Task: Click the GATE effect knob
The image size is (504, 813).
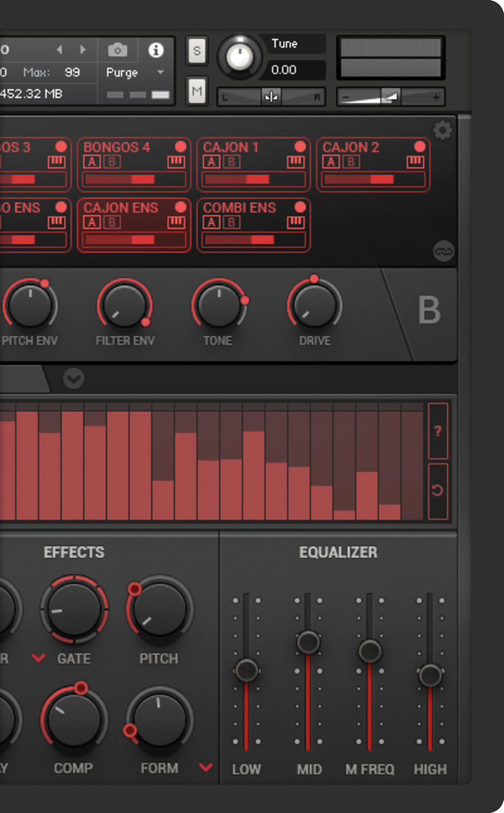Action: [74, 610]
